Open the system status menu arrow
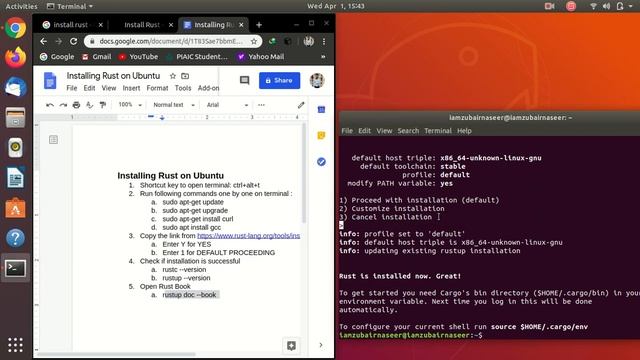The width and height of the screenshot is (640, 360). [631, 6]
